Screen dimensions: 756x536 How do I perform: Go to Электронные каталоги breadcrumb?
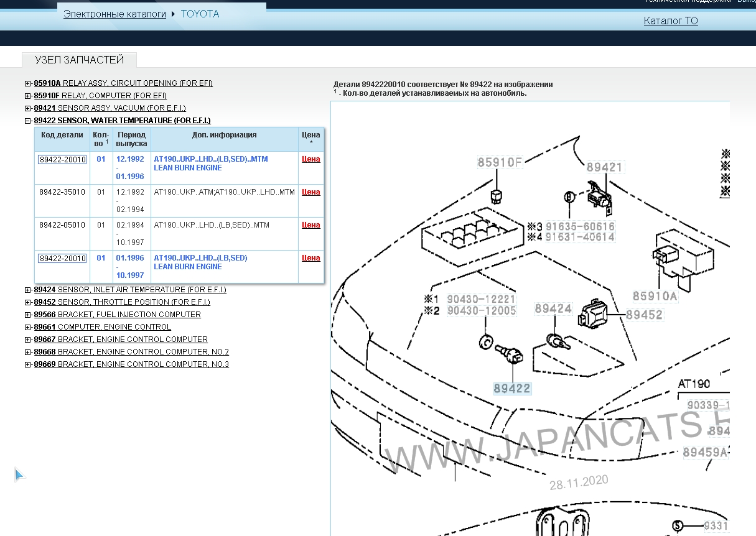[x=114, y=14]
